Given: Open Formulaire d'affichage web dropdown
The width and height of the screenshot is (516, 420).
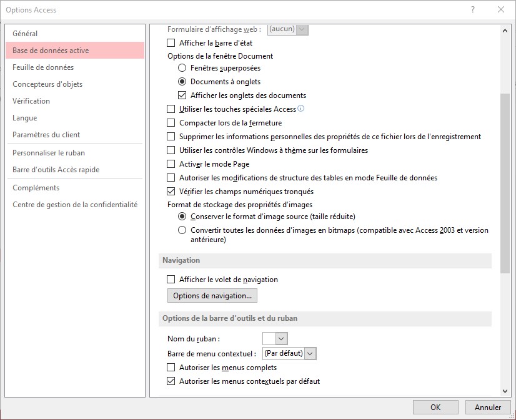Looking at the screenshot, I should coord(302,29).
